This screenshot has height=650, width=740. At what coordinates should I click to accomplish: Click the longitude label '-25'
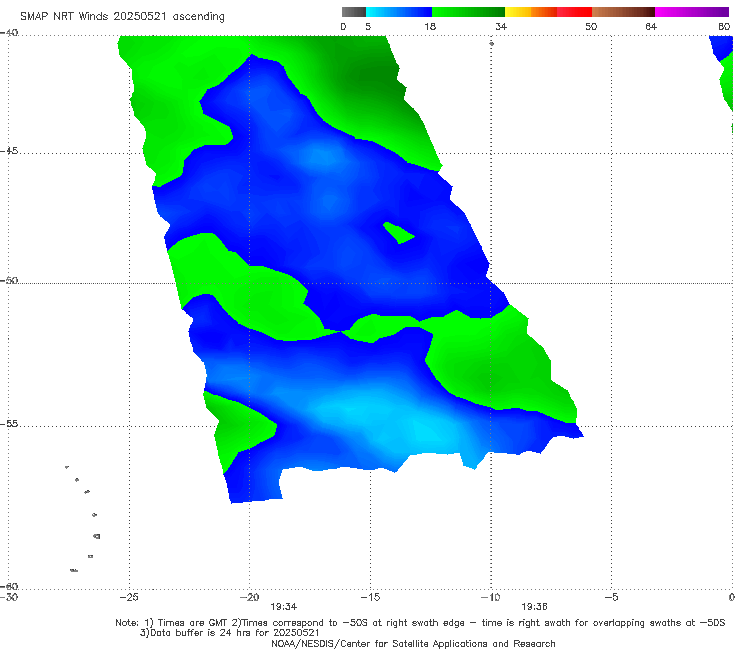129,597
